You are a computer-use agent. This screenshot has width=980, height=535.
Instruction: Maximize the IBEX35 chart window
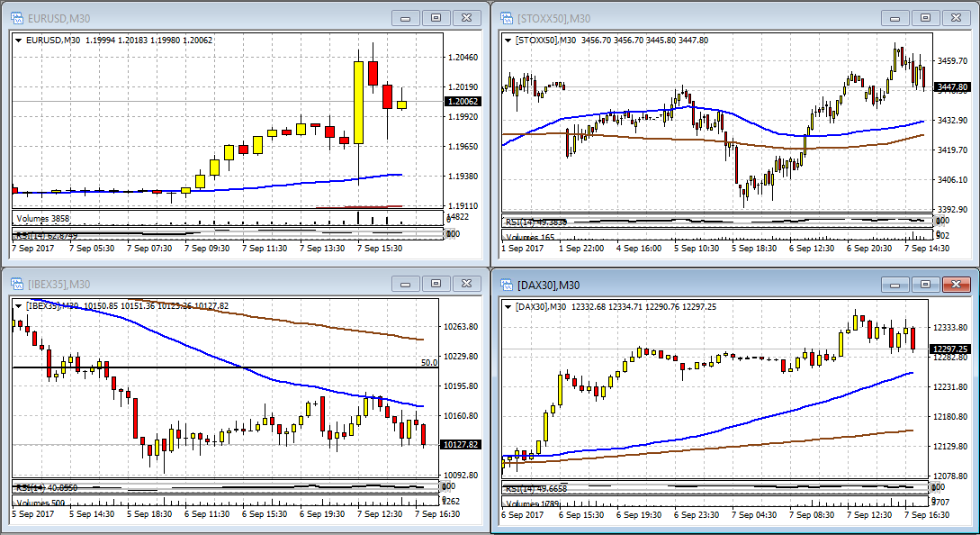436,284
